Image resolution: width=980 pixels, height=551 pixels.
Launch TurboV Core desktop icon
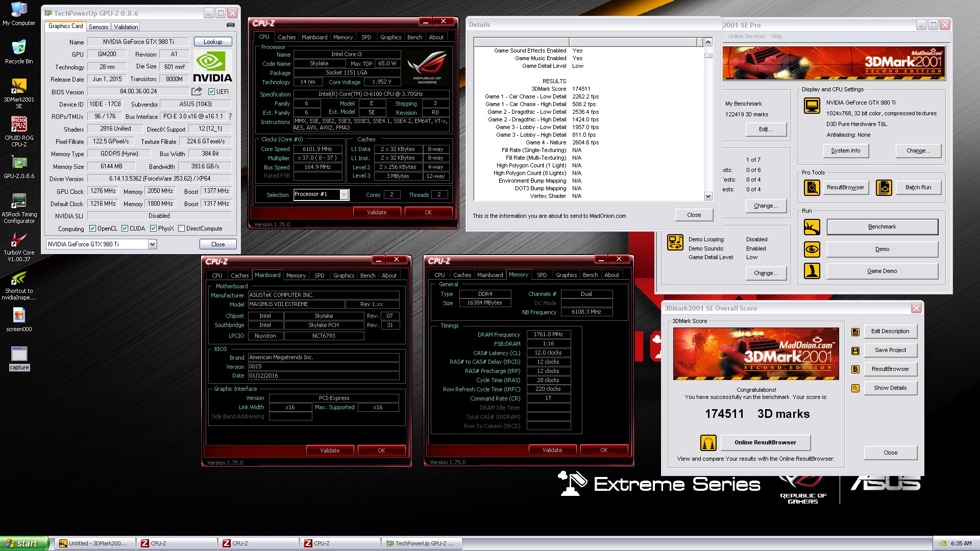[19, 247]
